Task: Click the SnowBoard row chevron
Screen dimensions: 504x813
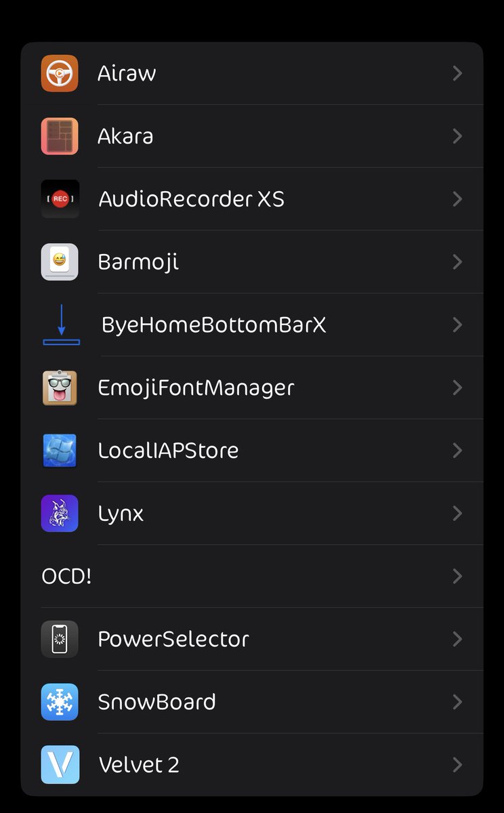Action: 458,702
